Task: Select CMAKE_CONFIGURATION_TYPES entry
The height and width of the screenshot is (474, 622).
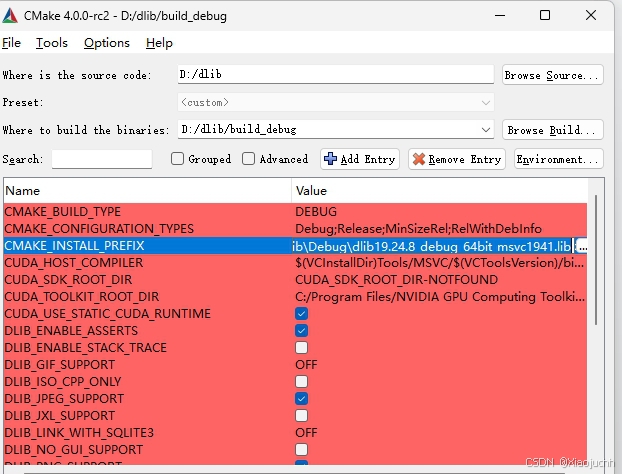Action: tap(99, 229)
